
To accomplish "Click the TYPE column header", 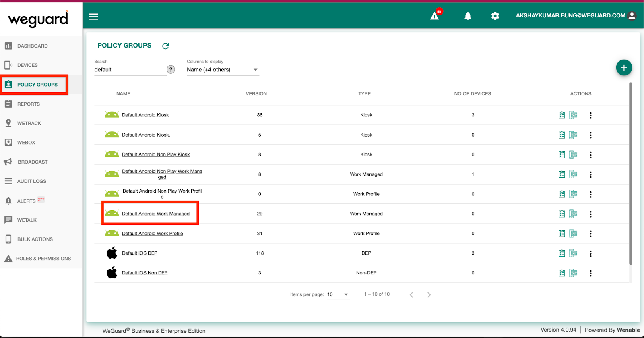I will click(x=365, y=93).
